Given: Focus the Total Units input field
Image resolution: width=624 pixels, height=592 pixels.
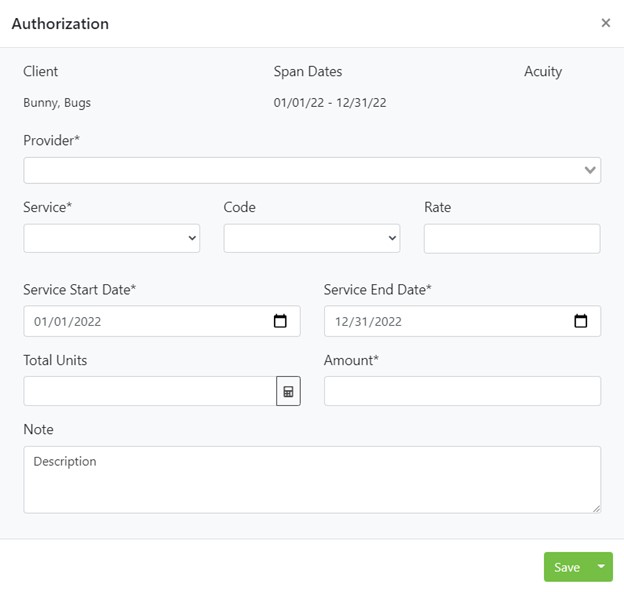Looking at the screenshot, I should click(149, 391).
